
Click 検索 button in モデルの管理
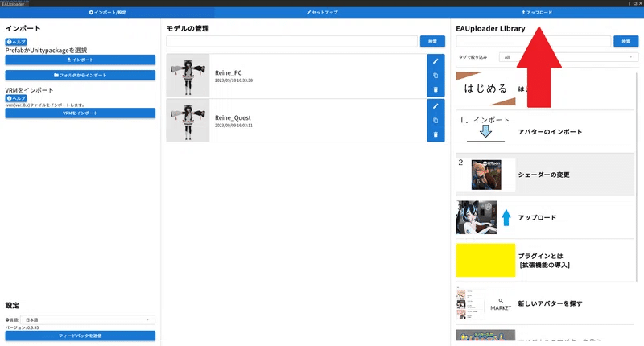click(432, 42)
